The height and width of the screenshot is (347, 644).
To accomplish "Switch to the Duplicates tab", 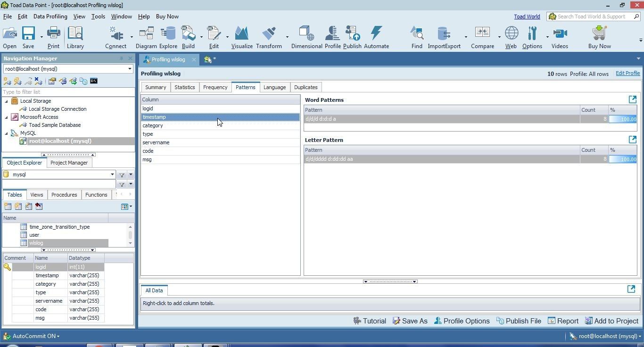I will pyautogui.click(x=305, y=87).
